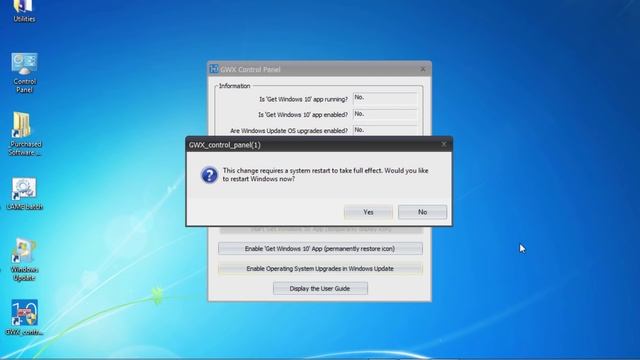Click the 'Get Windows 10' app running value field
640x360 pixels.
tap(385, 98)
